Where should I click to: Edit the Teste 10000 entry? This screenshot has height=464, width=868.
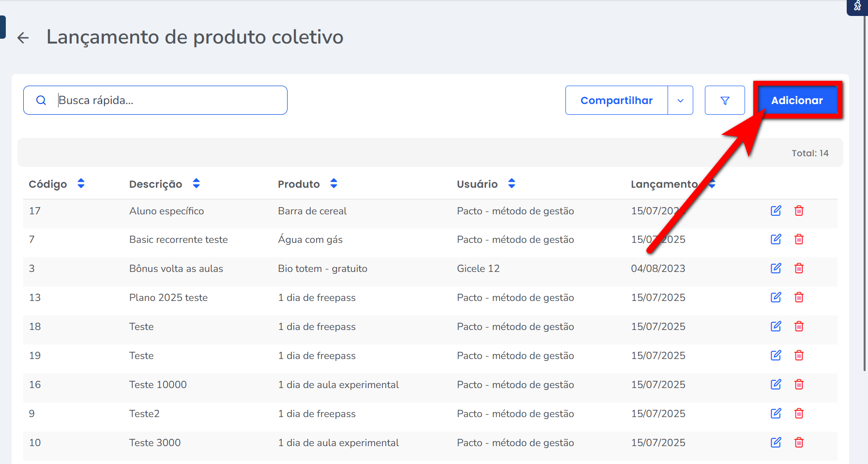pos(776,385)
